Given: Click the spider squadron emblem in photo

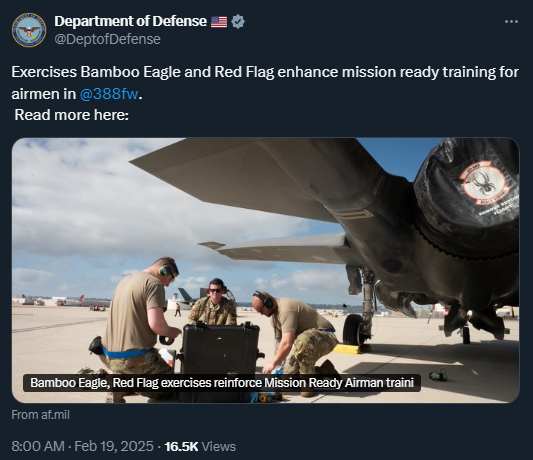Looking at the screenshot, I should (x=485, y=183).
